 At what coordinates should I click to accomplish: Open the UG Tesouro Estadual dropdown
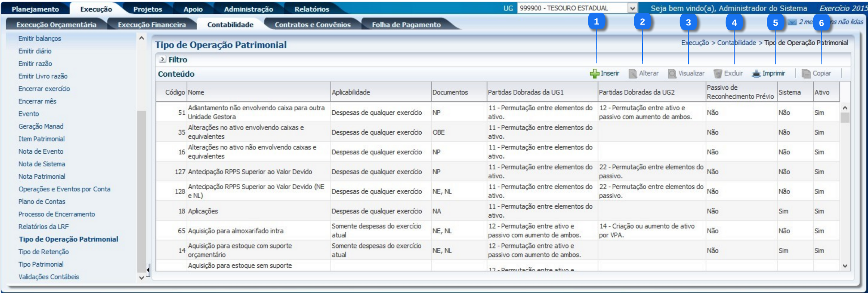coord(632,8)
